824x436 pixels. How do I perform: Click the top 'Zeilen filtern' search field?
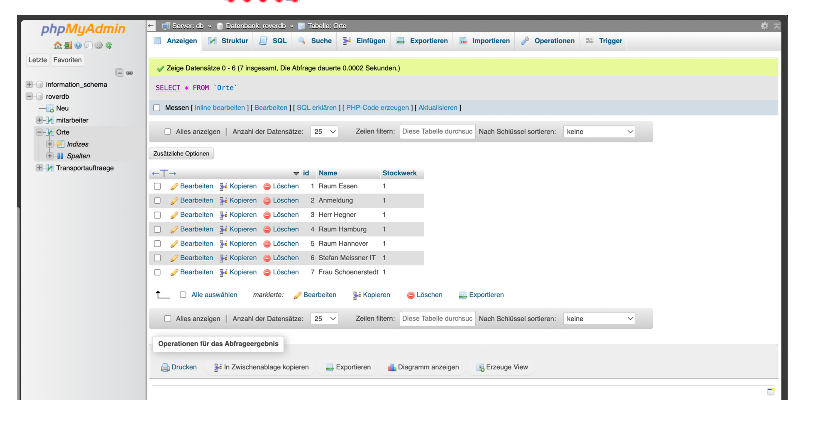tap(437, 131)
